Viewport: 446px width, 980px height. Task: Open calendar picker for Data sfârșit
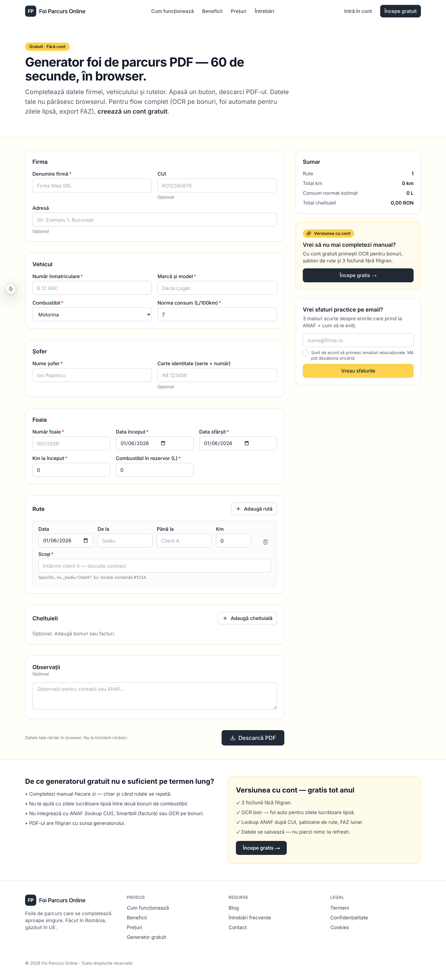[x=246, y=443]
